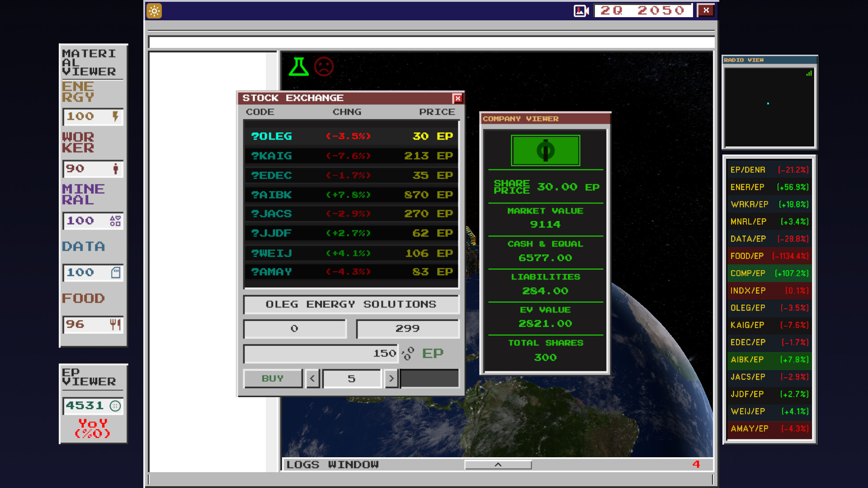The image size is (868, 488).
Task: Select the ?AIBK stock row
Action: coord(350,195)
